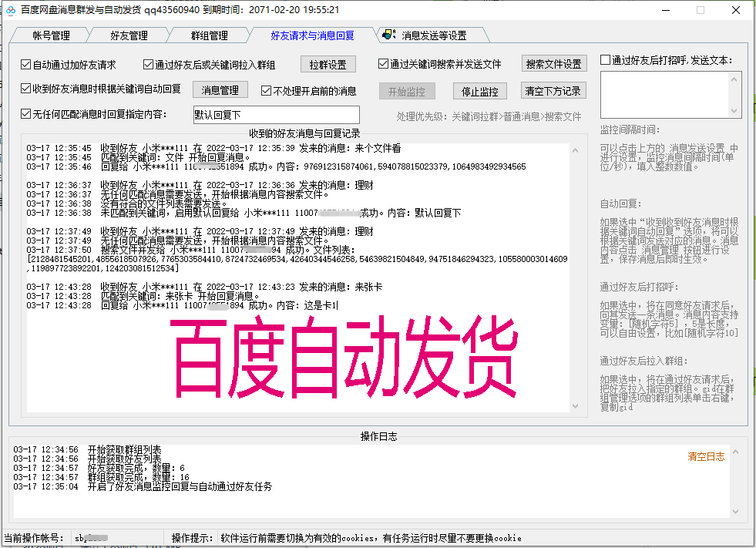Open the 帐号管理 tab
756x548 pixels.
(x=51, y=35)
